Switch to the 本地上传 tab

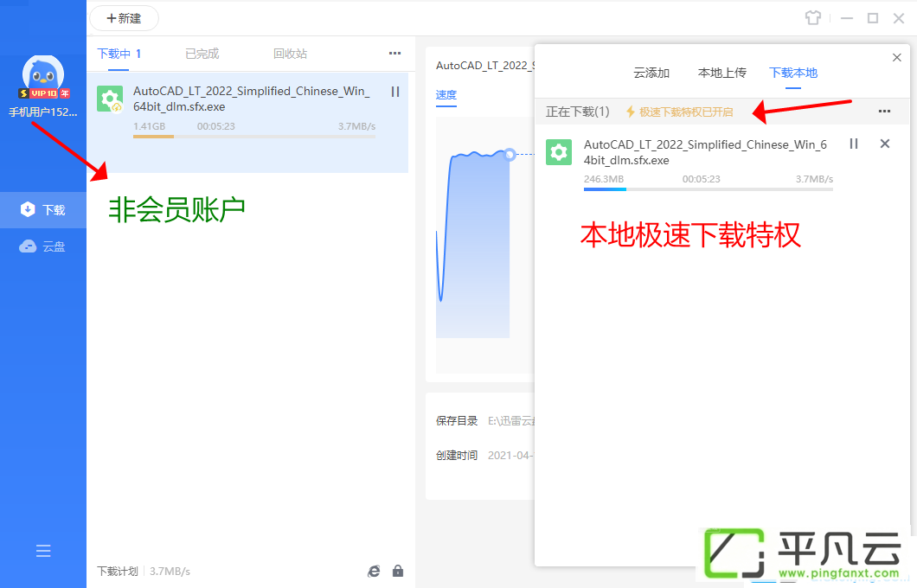click(x=722, y=73)
